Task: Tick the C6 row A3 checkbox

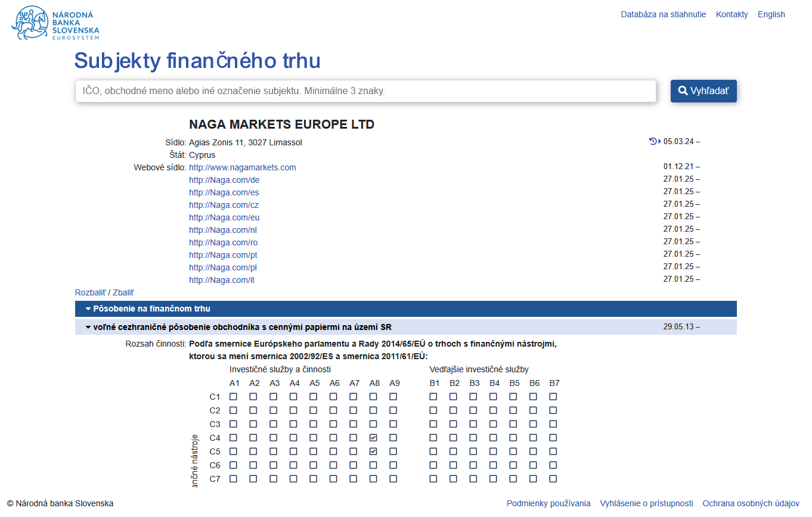Action: pyautogui.click(x=273, y=465)
